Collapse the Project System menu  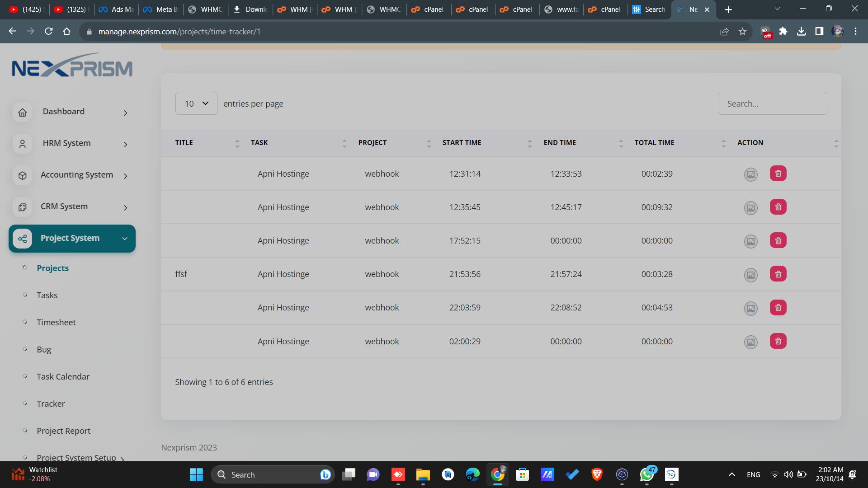tap(124, 239)
